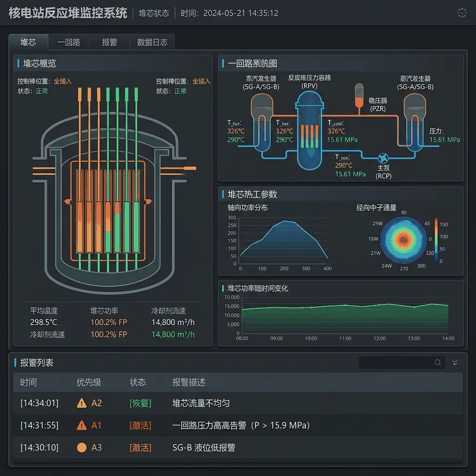Click the [14:30:10] timestamp
Viewport: 476px width, 476px height.
(x=40, y=448)
